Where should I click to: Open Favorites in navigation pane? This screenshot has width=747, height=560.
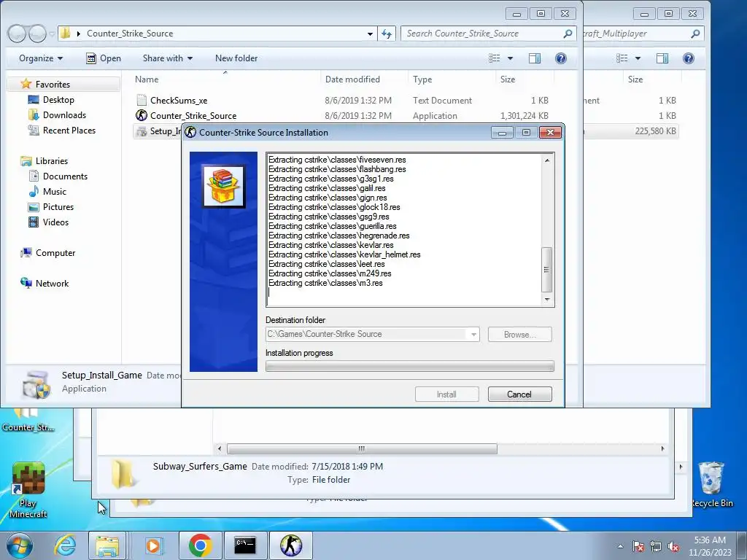click(53, 85)
